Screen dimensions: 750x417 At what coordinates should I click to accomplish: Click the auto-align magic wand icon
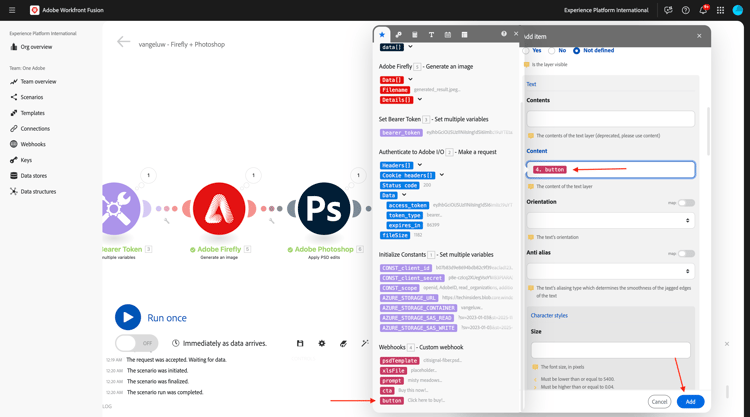click(x=365, y=343)
